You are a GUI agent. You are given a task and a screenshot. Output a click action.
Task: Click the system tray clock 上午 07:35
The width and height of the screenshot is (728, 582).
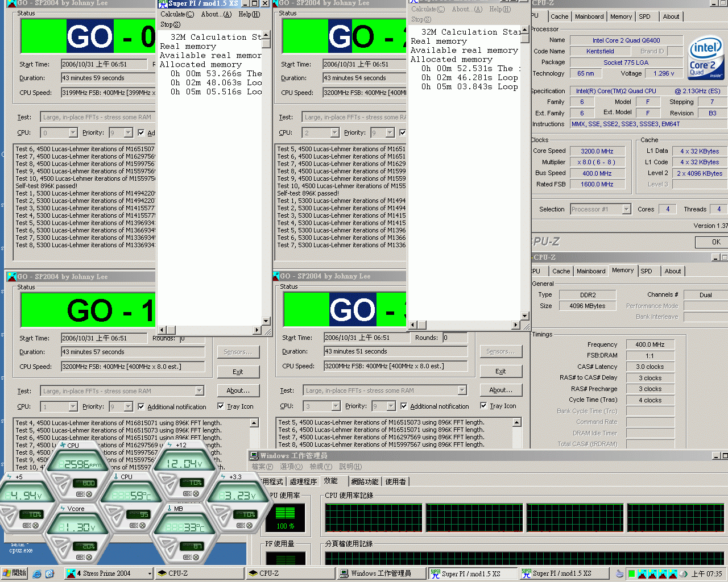click(x=707, y=574)
